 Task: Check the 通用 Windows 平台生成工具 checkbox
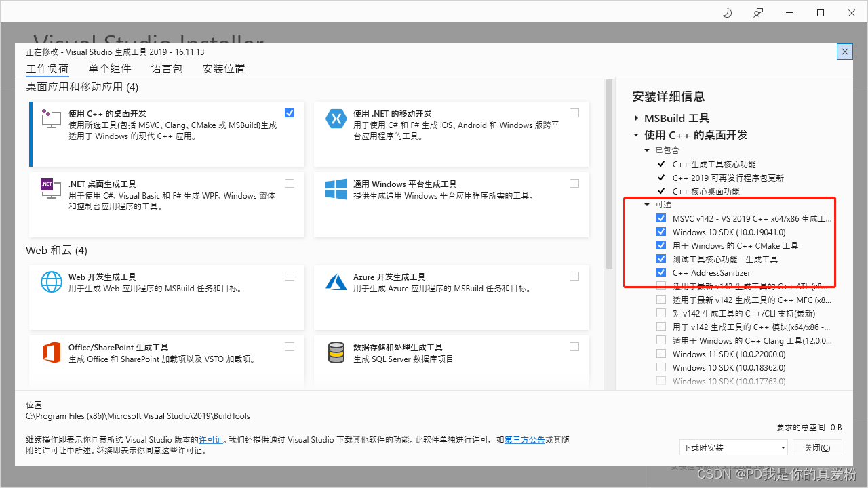click(x=574, y=183)
